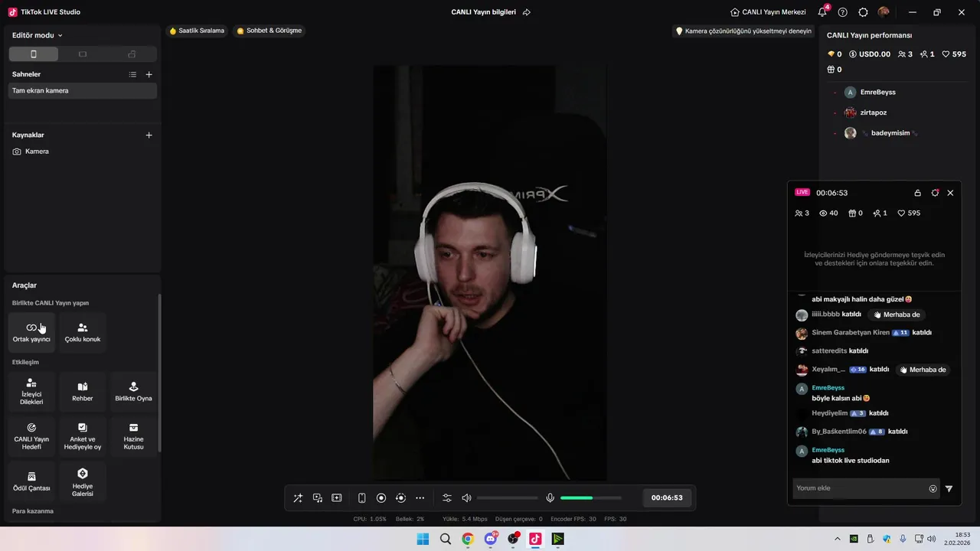This screenshot has height=551, width=980.
Task: Click the camera resolution tip banner
Action: (743, 31)
